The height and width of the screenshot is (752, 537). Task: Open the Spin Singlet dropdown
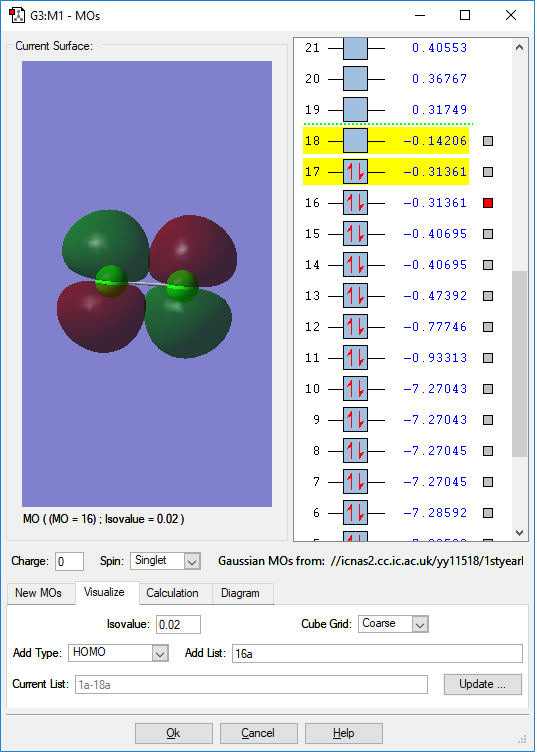[x=165, y=561]
